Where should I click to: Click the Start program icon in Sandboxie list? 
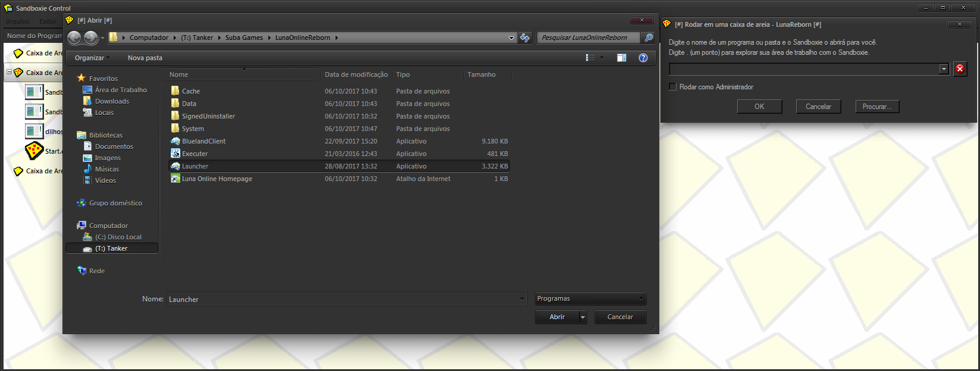[x=34, y=151]
